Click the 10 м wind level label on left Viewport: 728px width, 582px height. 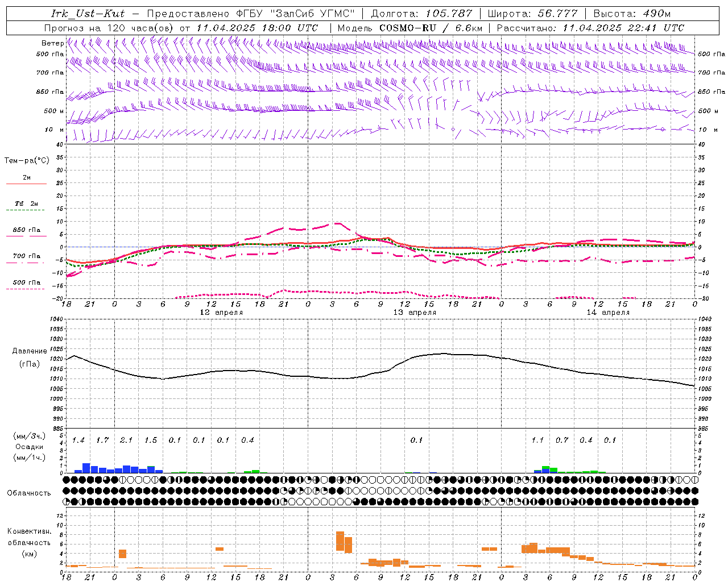54,130
